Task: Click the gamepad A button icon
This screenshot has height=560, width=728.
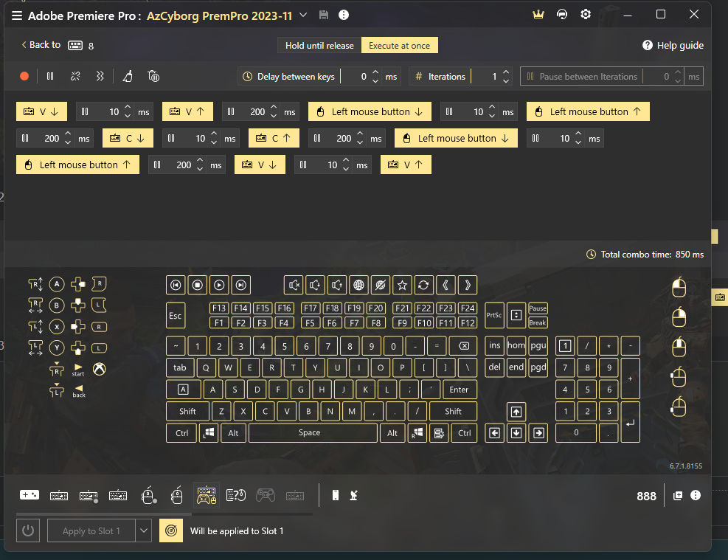Action: pos(57,284)
